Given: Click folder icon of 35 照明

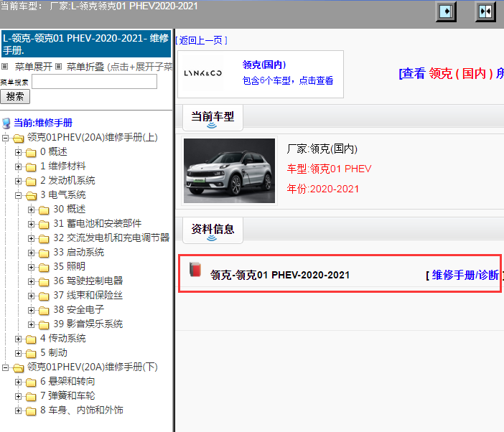Looking at the screenshot, I should (44, 267).
